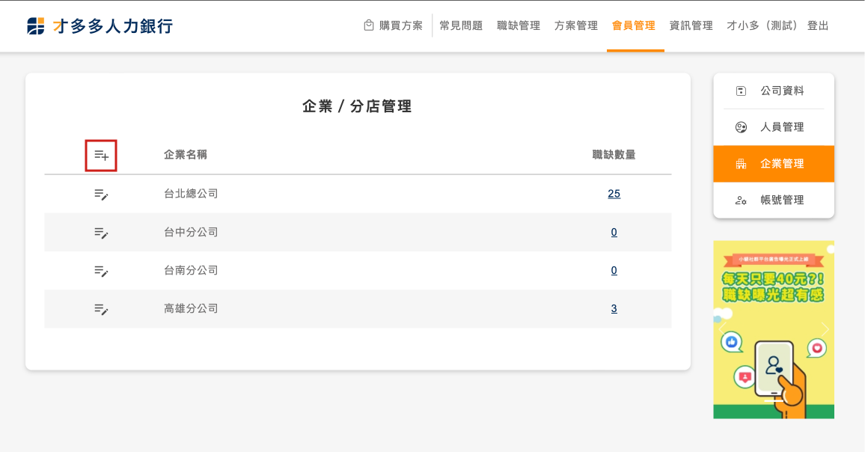Edit the 台南分公司 row icon
Image resolution: width=868 pixels, height=452 pixels.
coord(101,271)
